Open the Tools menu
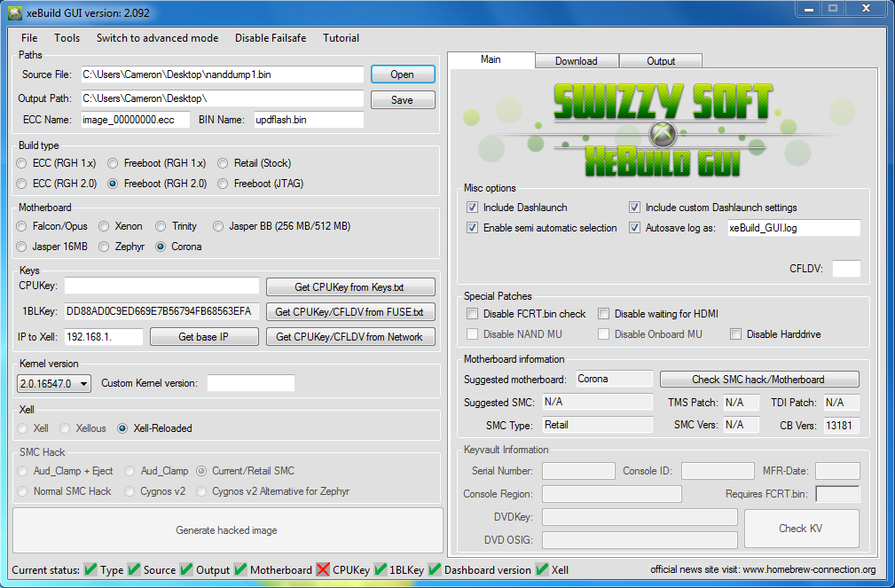Viewport: 895px width, 588px height. (67, 38)
